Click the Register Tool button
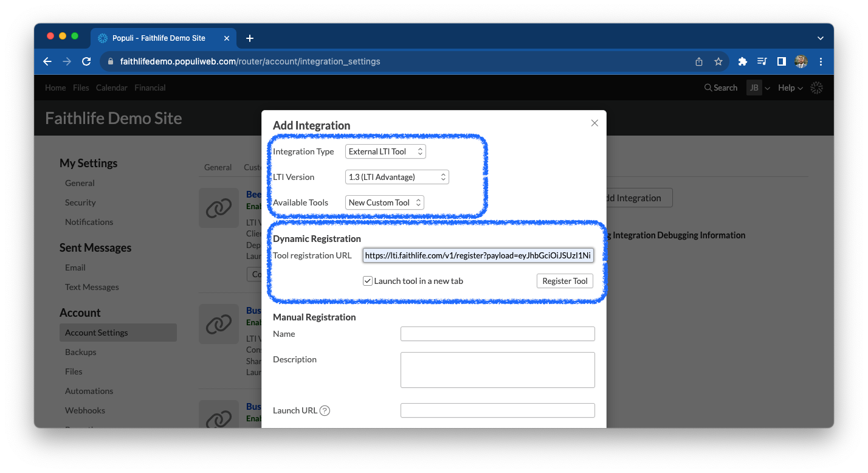Screen dimensions: 868x473 click(x=565, y=281)
